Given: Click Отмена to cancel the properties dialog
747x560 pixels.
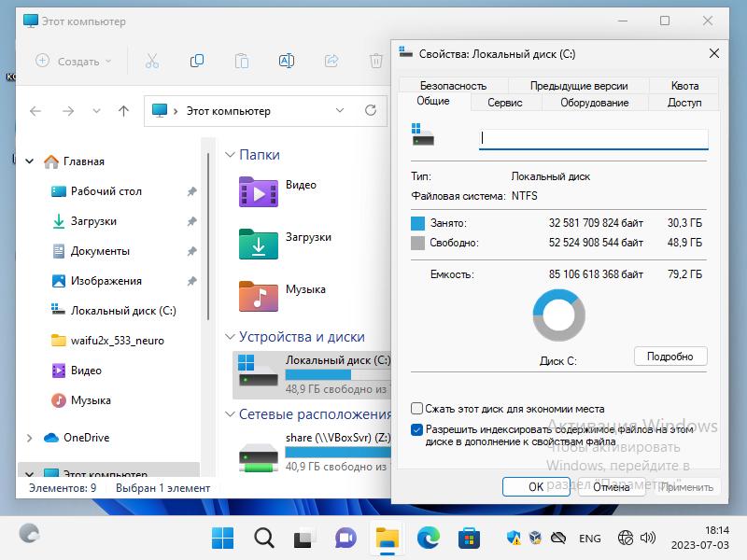Looking at the screenshot, I should coord(612,486).
